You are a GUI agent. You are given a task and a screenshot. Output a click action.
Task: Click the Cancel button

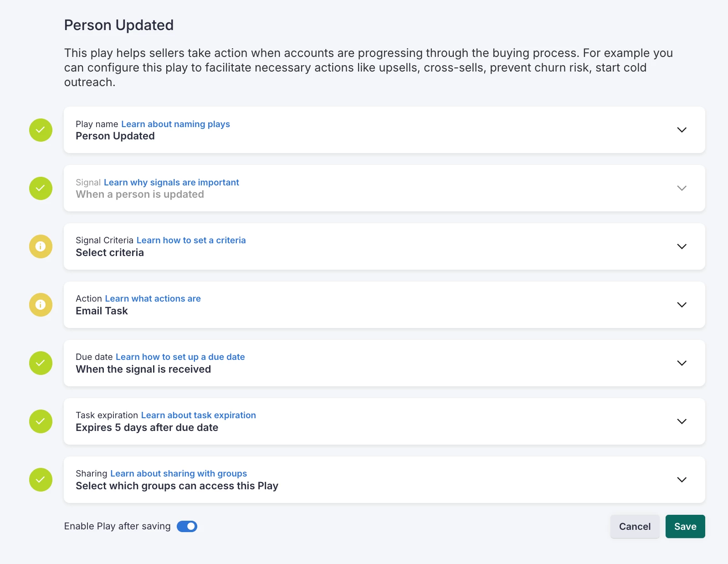pyautogui.click(x=635, y=527)
